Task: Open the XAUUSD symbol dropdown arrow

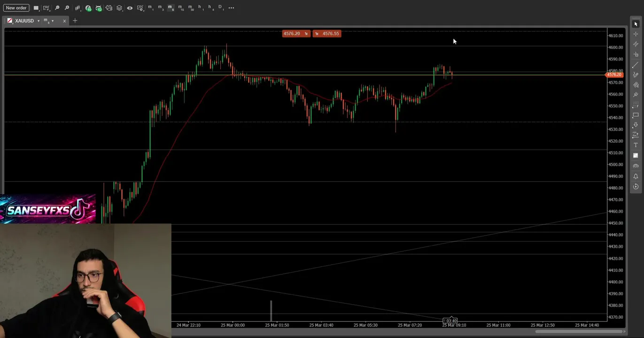Action: tap(39, 21)
